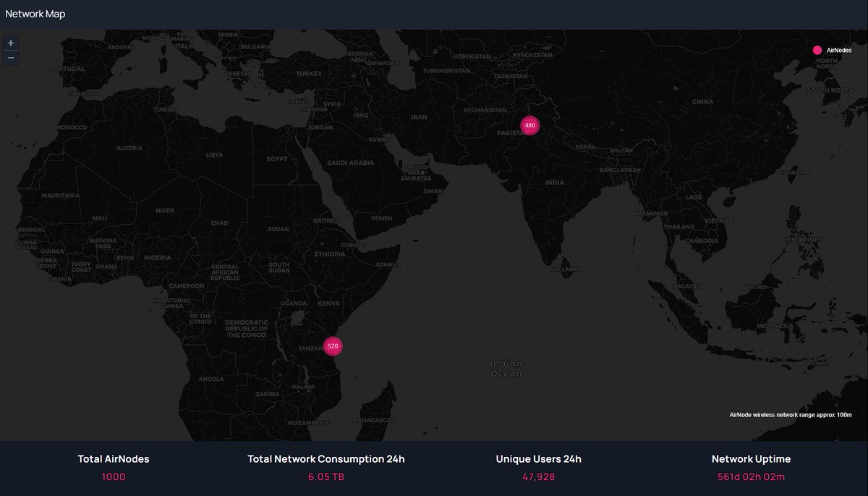Open the 480 AirNodes cluster in Pakistan
Image resolution: width=868 pixels, height=496 pixels.
pos(530,125)
